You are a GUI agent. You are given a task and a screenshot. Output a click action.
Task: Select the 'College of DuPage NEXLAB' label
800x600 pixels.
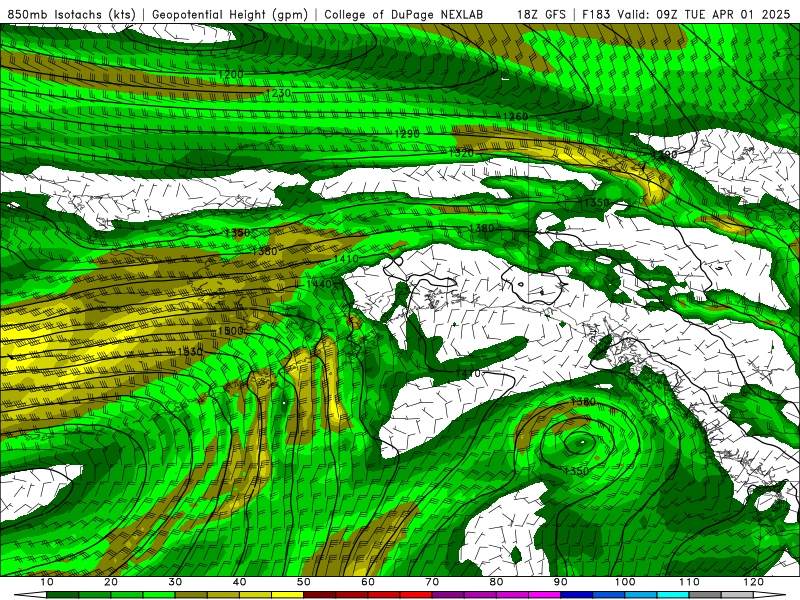pyautogui.click(x=404, y=14)
